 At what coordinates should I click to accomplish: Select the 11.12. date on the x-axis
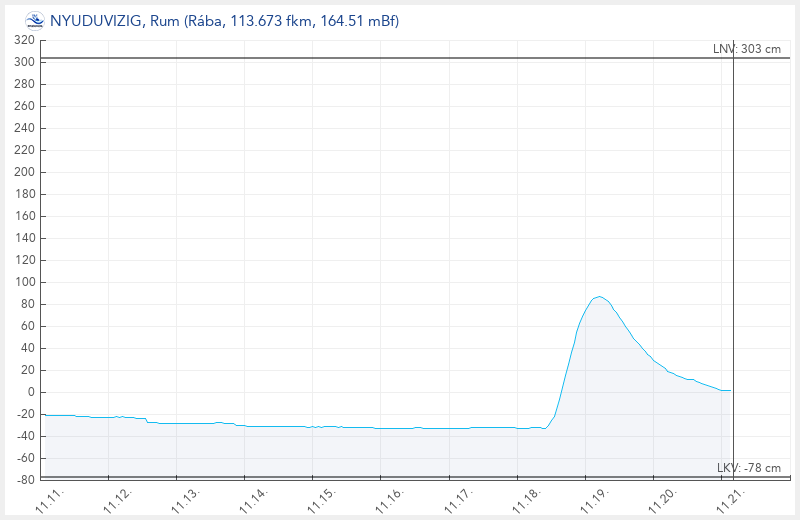point(118,502)
